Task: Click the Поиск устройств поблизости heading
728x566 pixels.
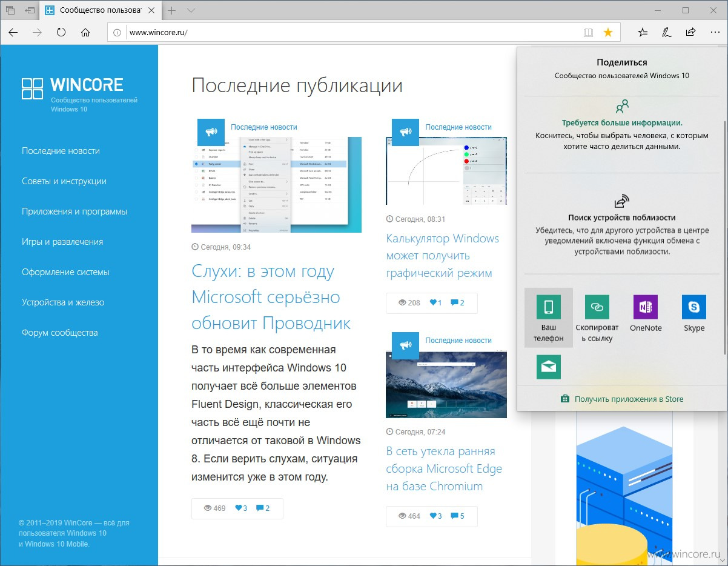Action: coord(622,218)
